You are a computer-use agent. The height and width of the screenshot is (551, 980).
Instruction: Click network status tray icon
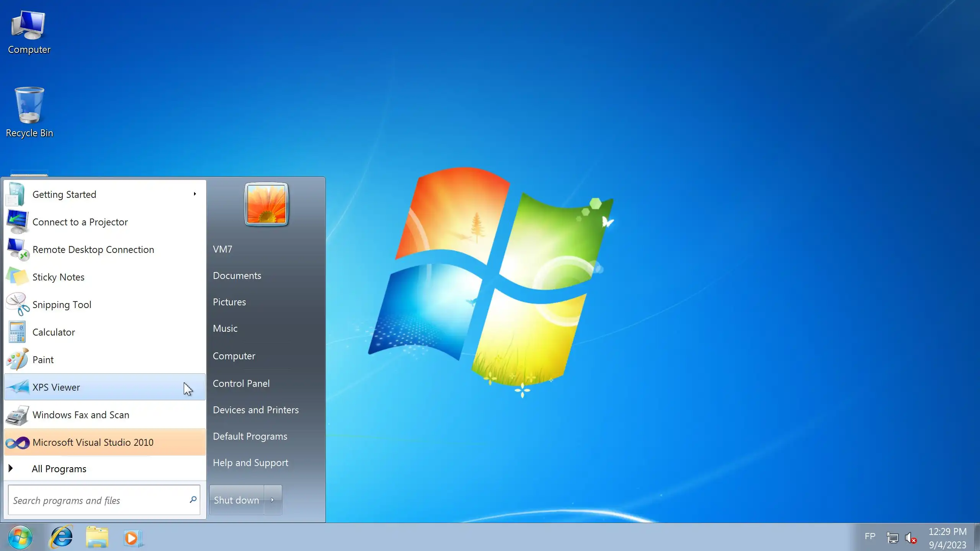click(892, 538)
